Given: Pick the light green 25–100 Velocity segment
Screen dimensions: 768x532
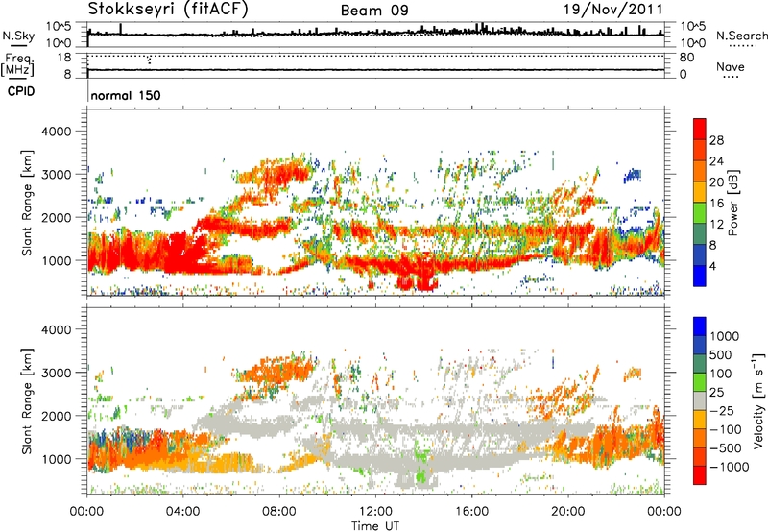Looking at the screenshot, I should coord(700,382).
